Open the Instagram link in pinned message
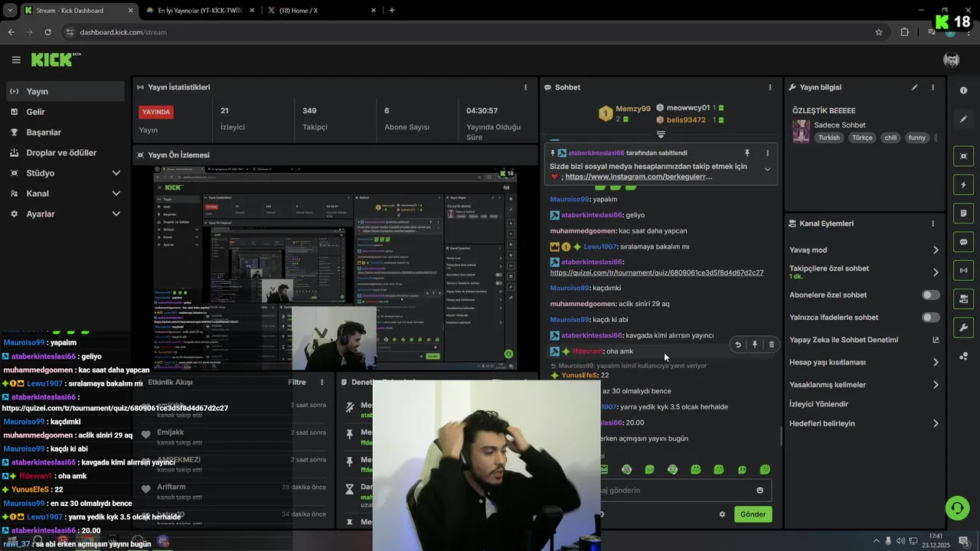 (x=639, y=177)
